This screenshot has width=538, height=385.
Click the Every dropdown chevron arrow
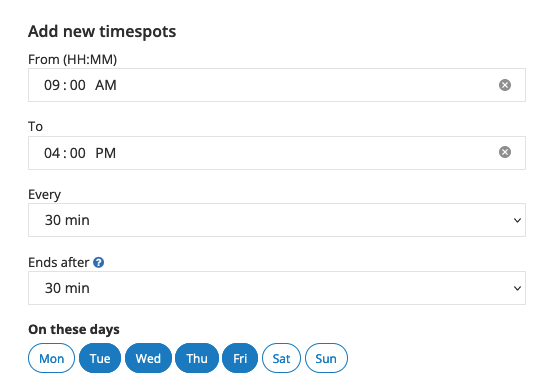click(x=517, y=220)
